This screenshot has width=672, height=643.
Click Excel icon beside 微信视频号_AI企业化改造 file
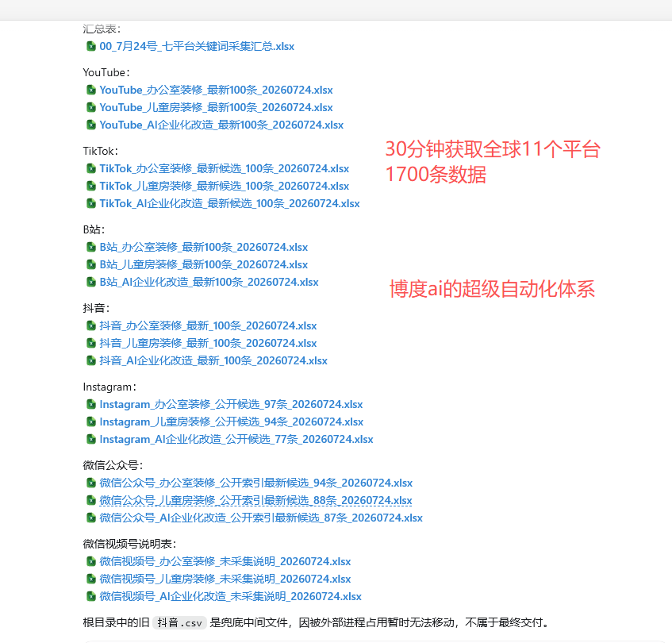[x=91, y=596]
